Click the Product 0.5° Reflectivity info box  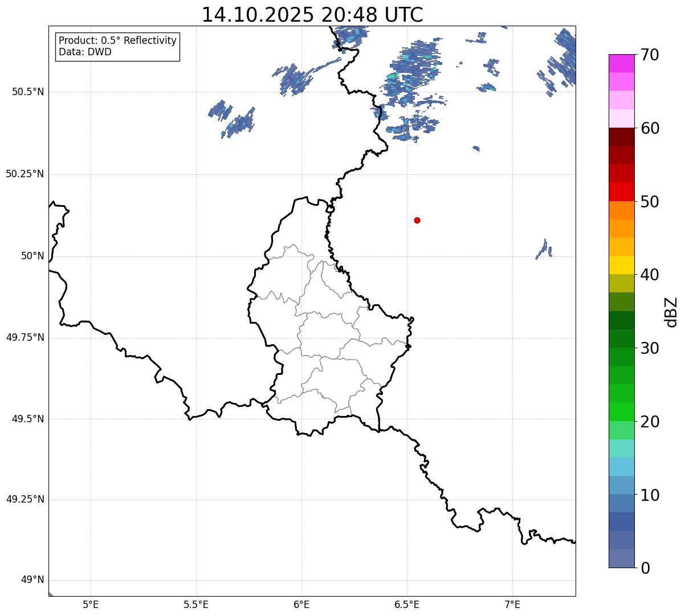(117, 47)
